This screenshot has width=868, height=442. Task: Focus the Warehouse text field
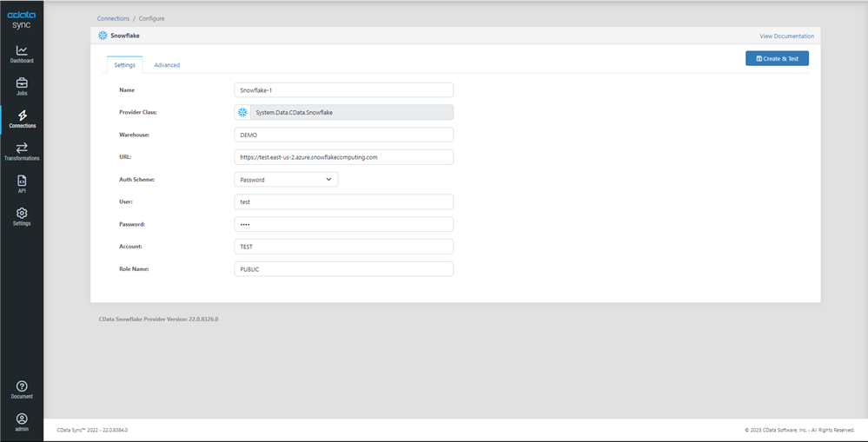(344, 135)
